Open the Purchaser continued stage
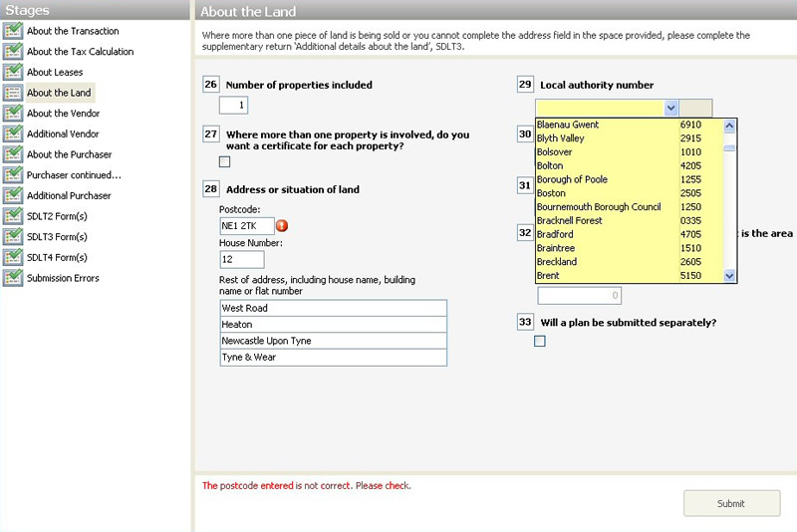 coord(74,174)
